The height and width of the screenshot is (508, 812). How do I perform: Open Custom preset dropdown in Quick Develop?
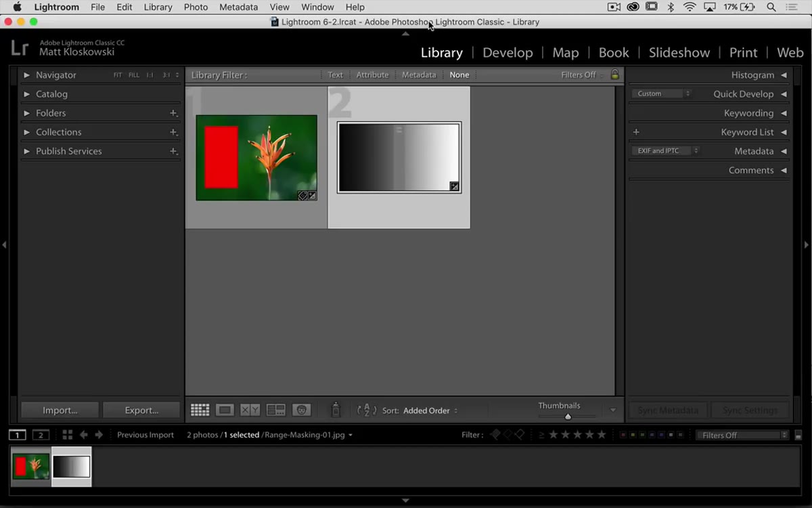pos(661,93)
